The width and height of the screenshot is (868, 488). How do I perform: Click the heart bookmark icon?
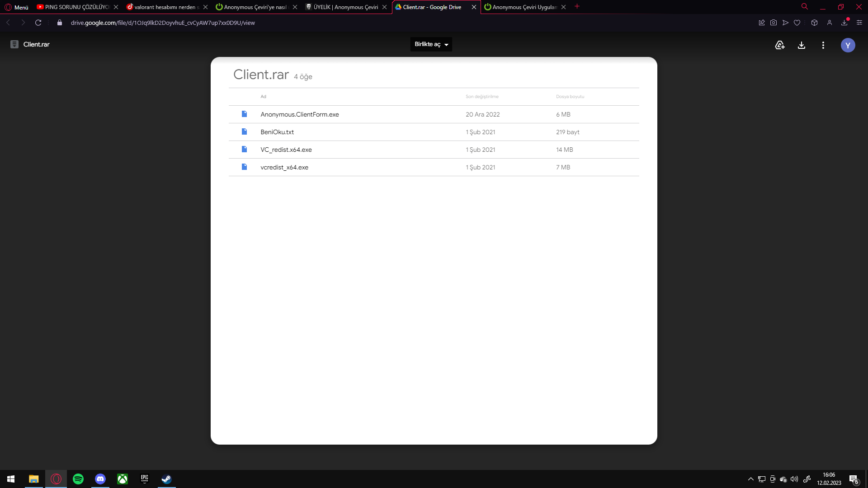click(797, 23)
